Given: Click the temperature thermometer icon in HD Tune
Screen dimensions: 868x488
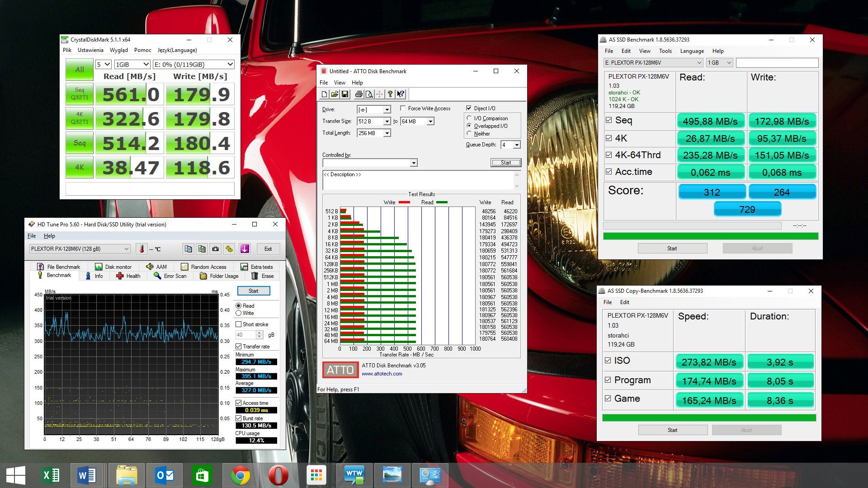Looking at the screenshot, I should tap(142, 249).
